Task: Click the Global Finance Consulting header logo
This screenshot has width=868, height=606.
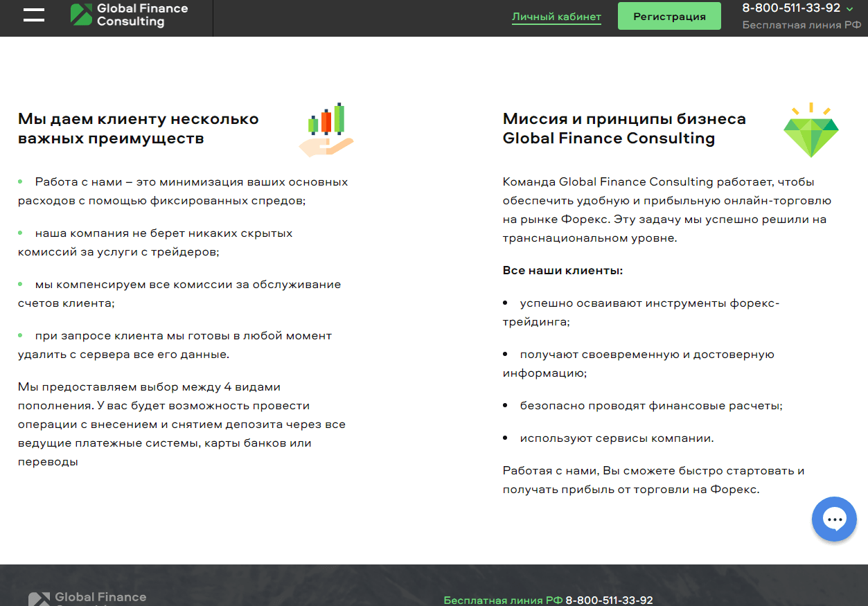Action: coord(128,15)
